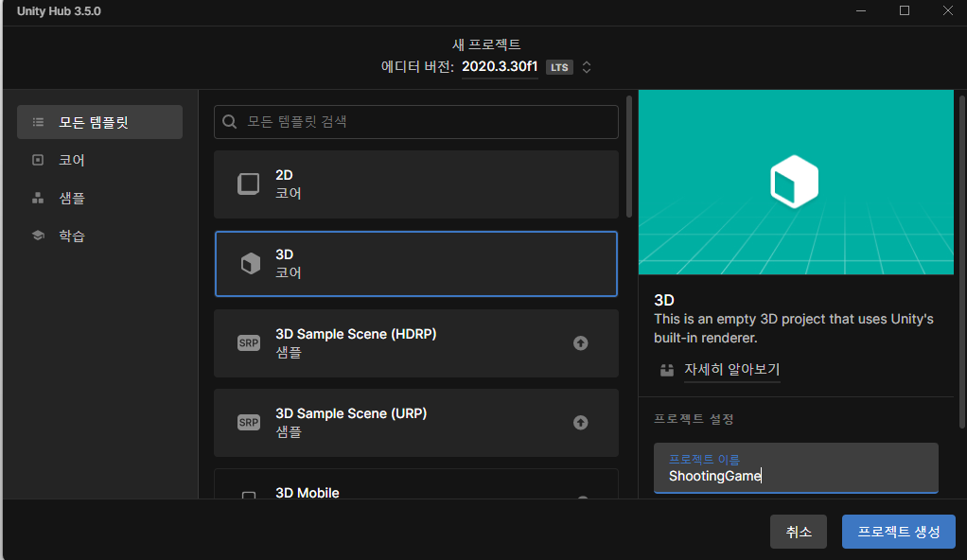Open the 자세히 알아보기 link
This screenshot has height=560, width=967.
click(x=732, y=370)
